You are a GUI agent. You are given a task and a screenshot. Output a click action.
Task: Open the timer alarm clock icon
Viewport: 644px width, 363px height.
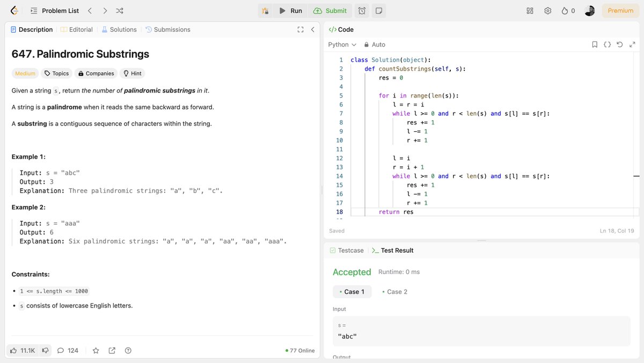click(x=362, y=11)
